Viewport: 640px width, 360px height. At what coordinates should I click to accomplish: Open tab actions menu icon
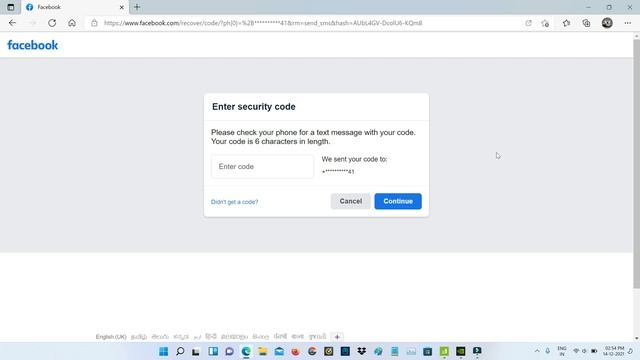pyautogui.click(x=11, y=7)
